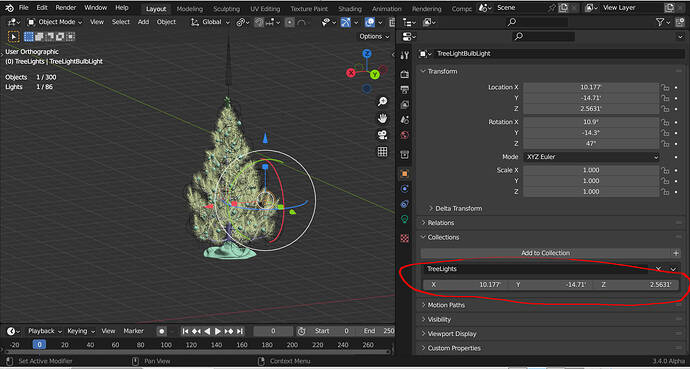This screenshot has height=369, width=690.
Task: Click the Blender logo icon
Action: pyautogui.click(x=9, y=8)
